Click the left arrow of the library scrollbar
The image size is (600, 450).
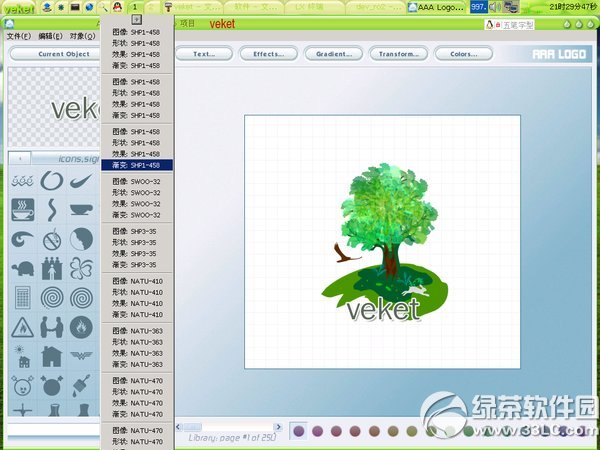[179, 427]
